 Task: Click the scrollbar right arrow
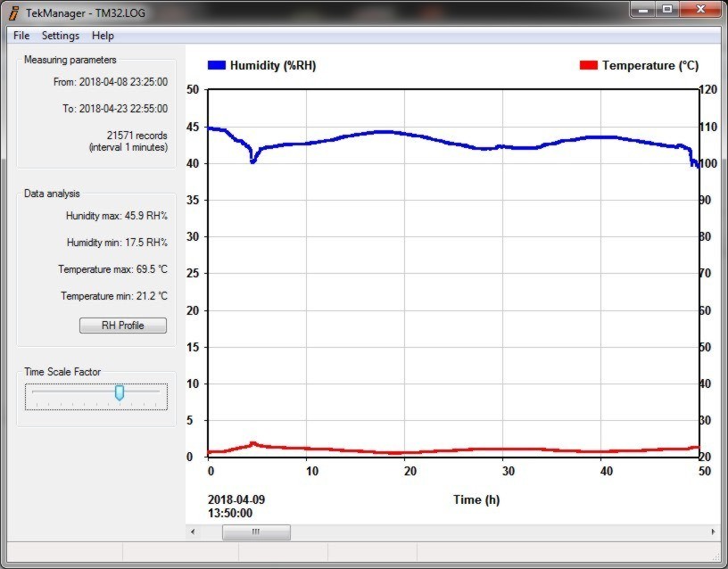[712, 532]
